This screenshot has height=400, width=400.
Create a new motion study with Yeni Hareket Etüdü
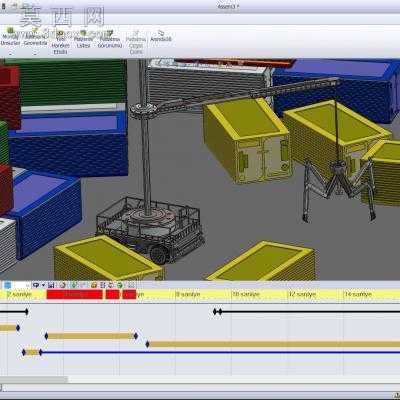(x=60, y=42)
